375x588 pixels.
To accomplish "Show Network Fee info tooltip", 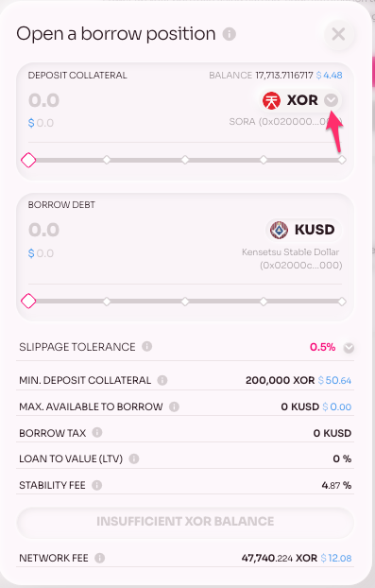I will point(99,558).
